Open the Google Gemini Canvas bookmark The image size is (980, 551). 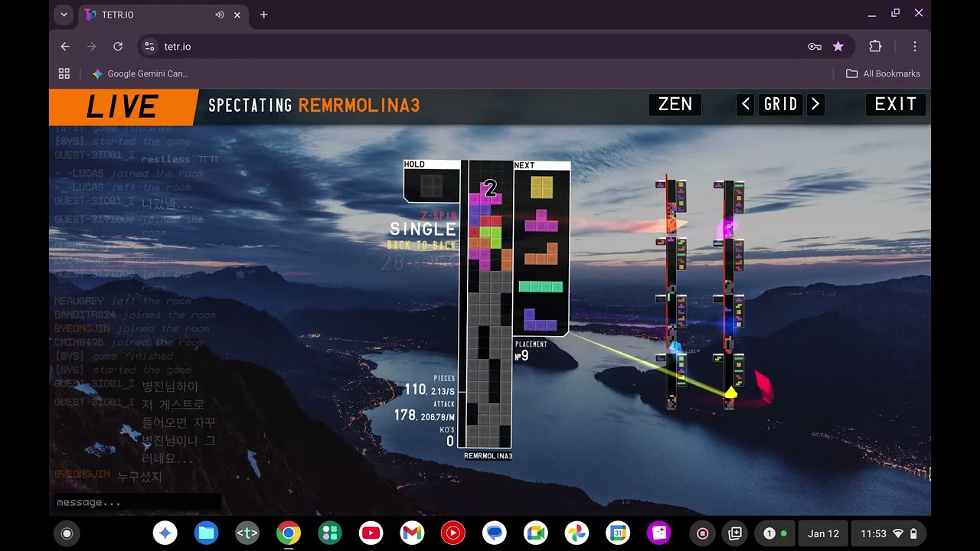(x=140, y=73)
